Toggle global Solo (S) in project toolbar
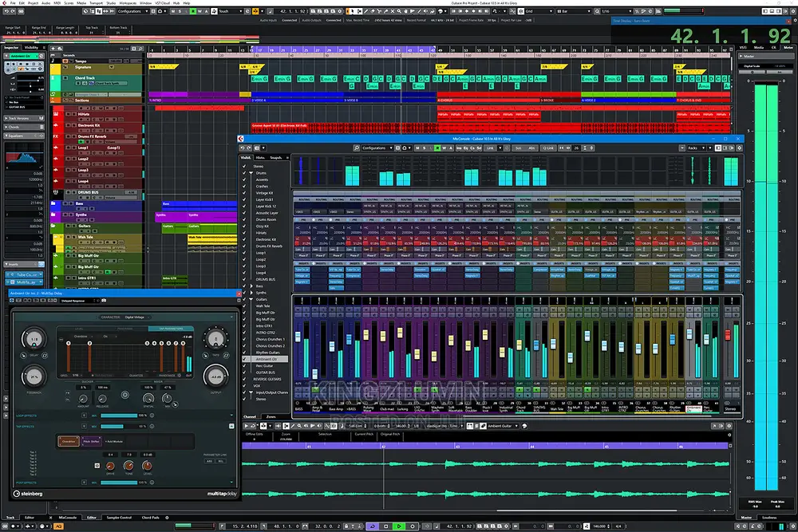 (180, 11)
